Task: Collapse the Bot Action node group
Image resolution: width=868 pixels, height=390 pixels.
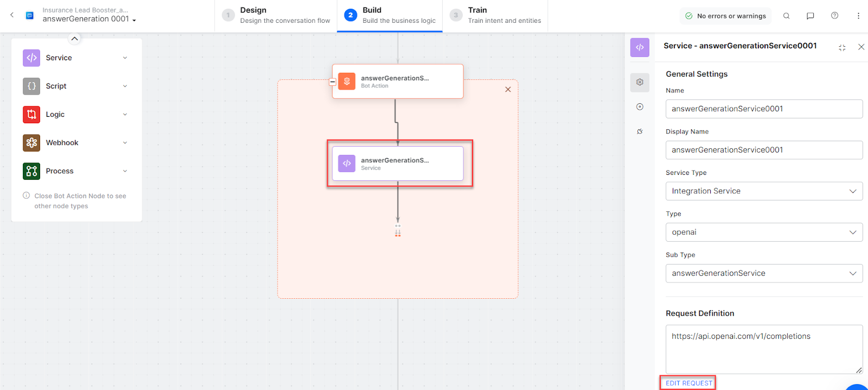Action: tap(333, 82)
